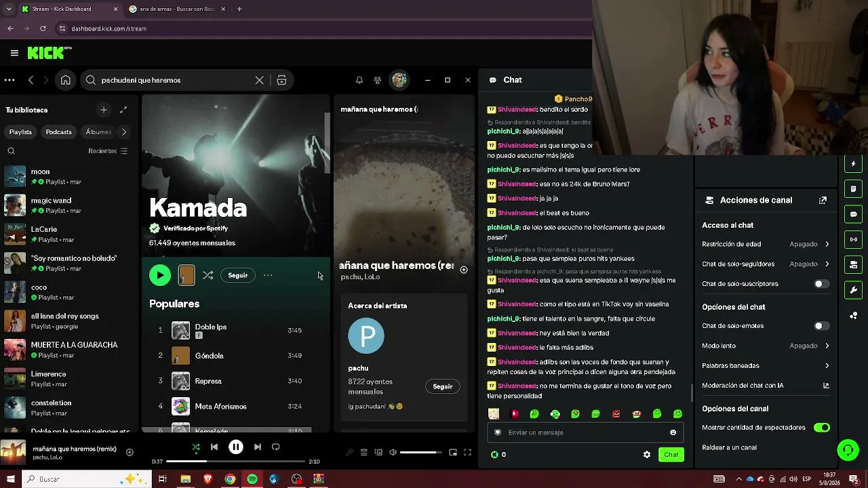Open the Spotify queue
Viewport: 868px width, 488px height.
pyautogui.click(x=364, y=453)
